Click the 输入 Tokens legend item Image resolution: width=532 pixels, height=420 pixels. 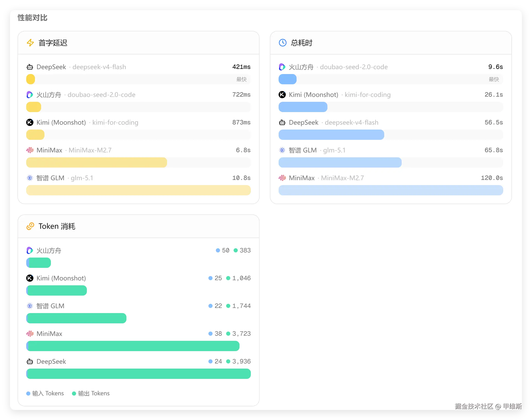tap(45, 393)
